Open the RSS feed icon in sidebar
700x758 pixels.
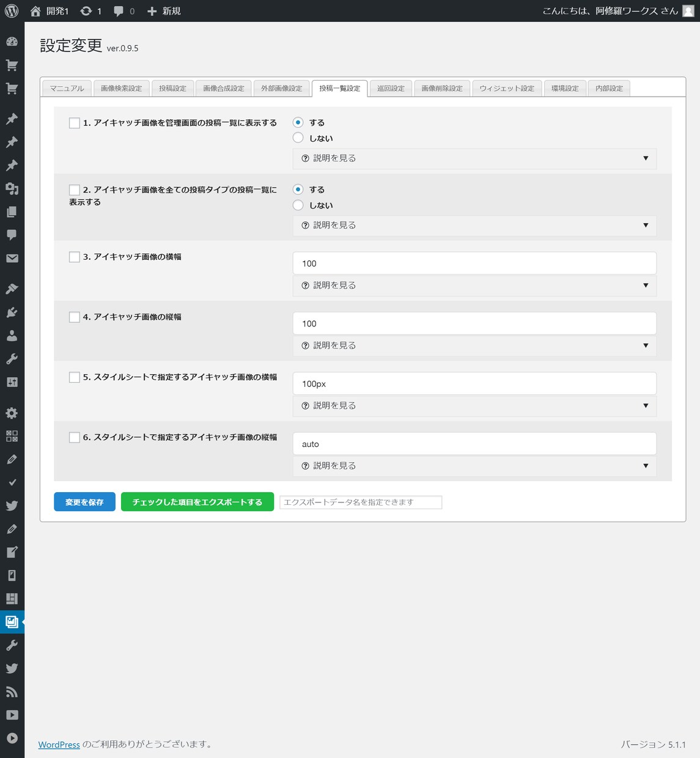(12, 691)
